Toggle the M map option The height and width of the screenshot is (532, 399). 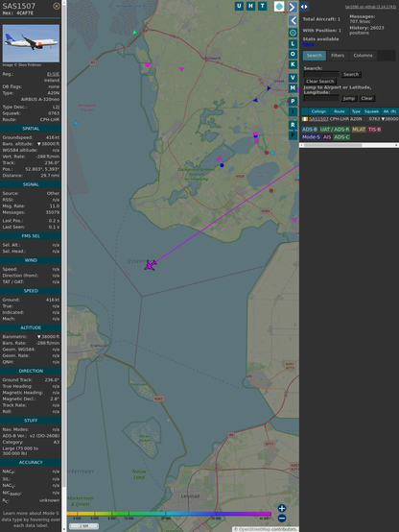tap(293, 88)
